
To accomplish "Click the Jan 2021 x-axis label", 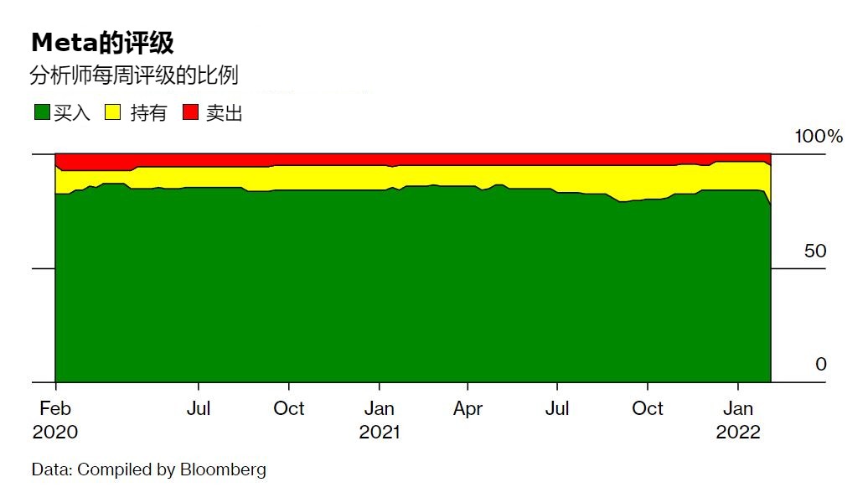I will 380,420.
